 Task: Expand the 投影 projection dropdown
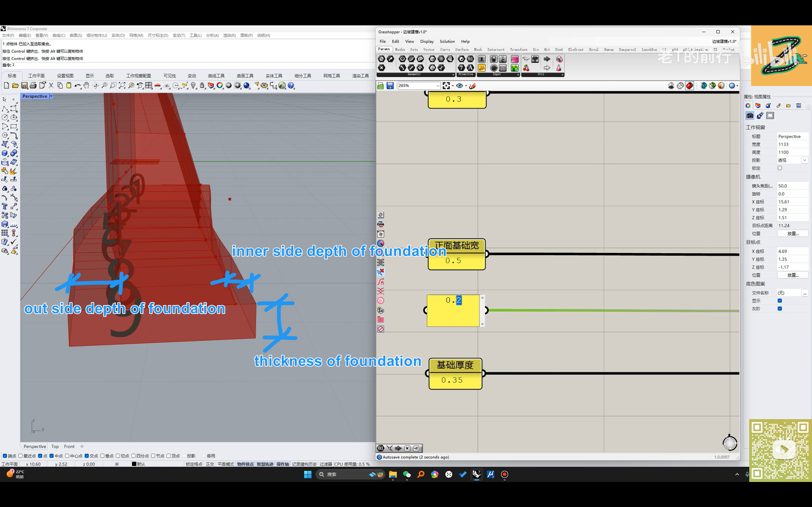(805, 160)
